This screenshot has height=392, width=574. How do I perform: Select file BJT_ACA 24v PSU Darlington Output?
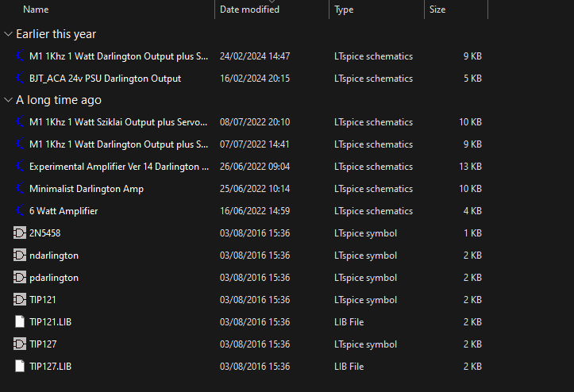coord(105,79)
